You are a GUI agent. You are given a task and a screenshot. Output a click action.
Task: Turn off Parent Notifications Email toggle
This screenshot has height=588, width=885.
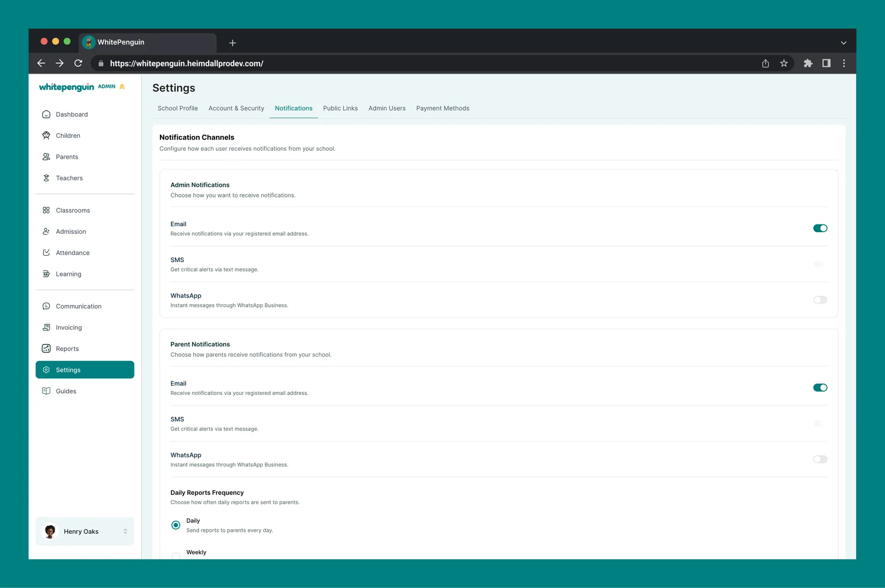[820, 388]
